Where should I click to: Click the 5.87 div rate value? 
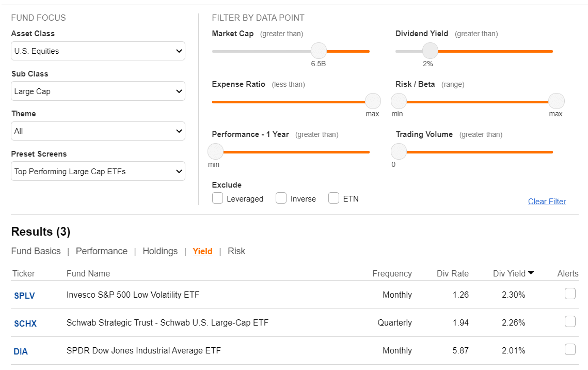pyautogui.click(x=460, y=350)
